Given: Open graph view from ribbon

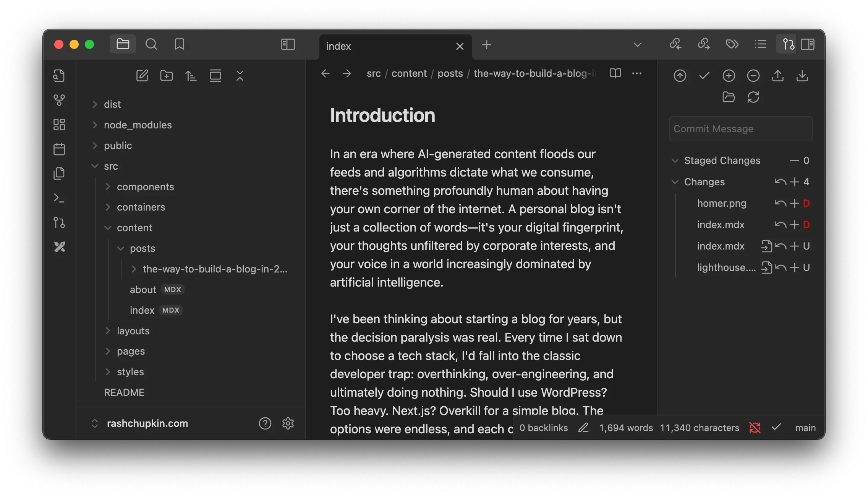Looking at the screenshot, I should pyautogui.click(x=59, y=100).
